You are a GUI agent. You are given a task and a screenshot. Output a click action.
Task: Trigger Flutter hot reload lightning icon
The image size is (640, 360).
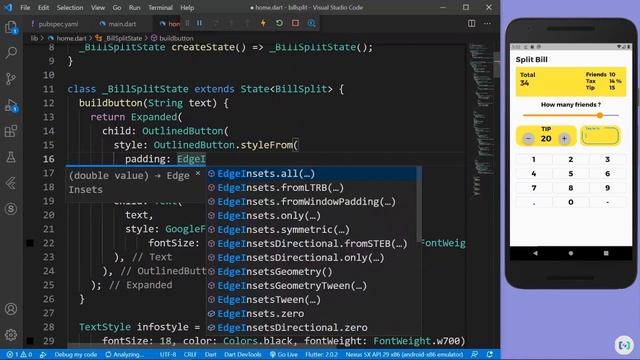pos(263,23)
